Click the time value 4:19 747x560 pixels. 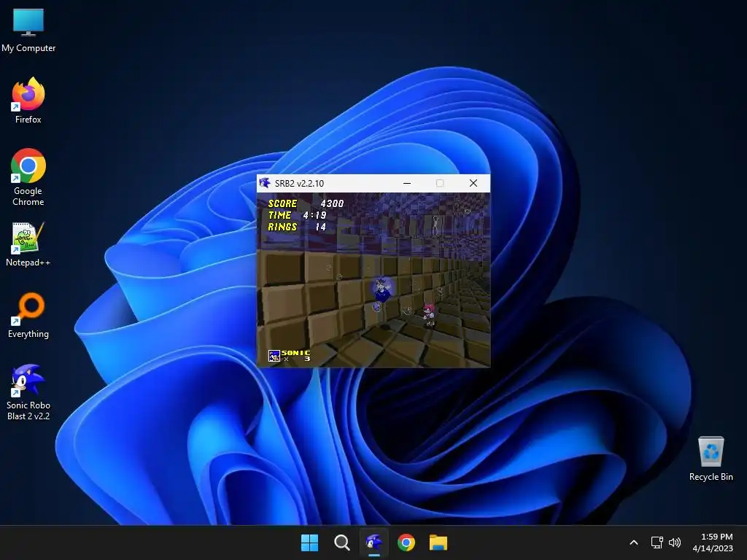point(314,215)
